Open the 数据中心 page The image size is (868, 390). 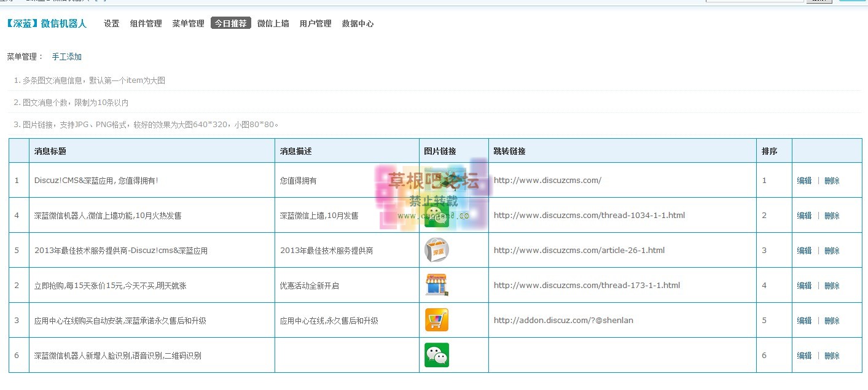[358, 23]
